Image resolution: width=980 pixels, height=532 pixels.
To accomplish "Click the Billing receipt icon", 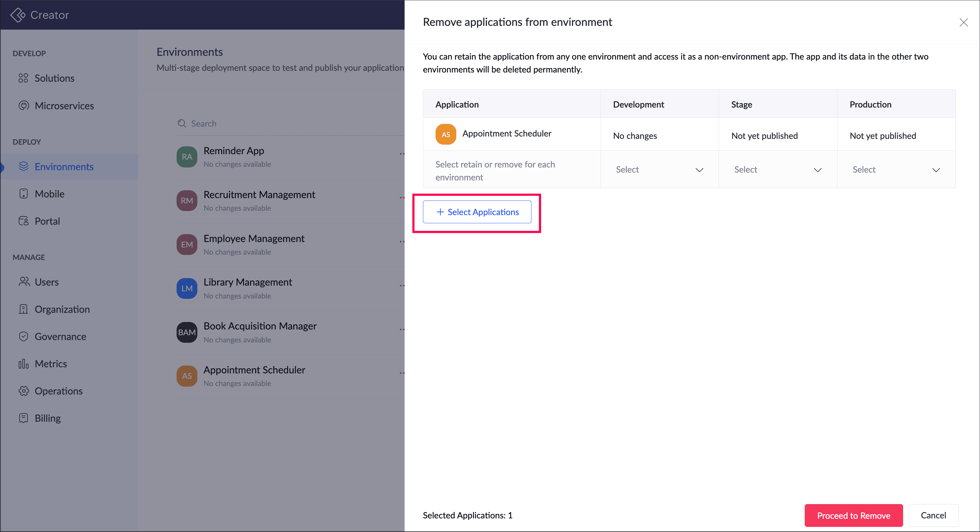I will click(23, 418).
